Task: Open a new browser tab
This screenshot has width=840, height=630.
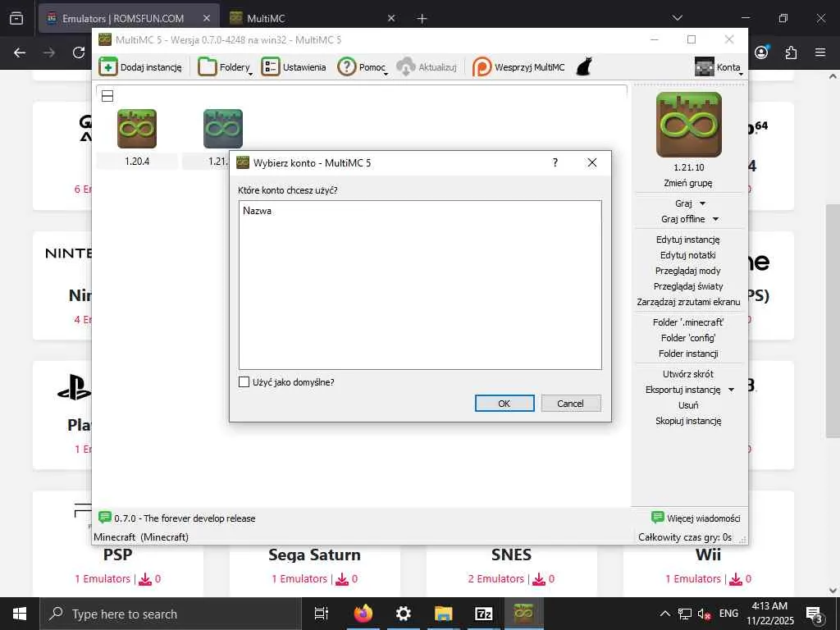Action: coord(422,18)
